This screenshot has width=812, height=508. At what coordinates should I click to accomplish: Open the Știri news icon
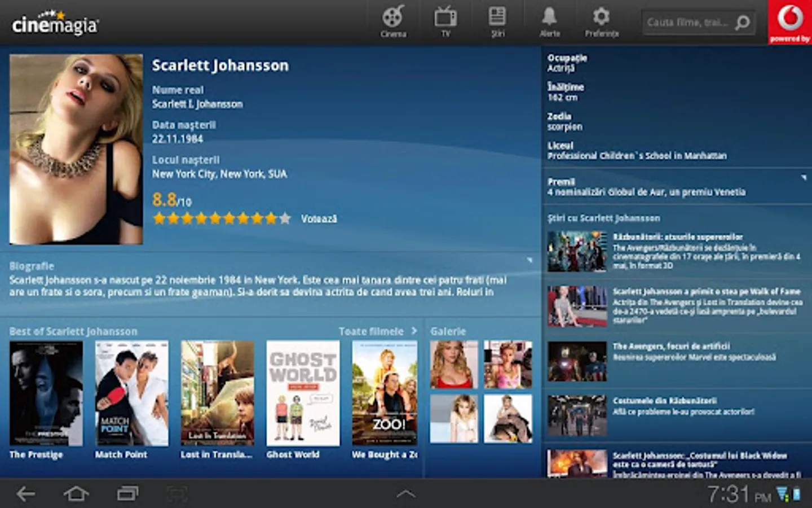tap(497, 21)
